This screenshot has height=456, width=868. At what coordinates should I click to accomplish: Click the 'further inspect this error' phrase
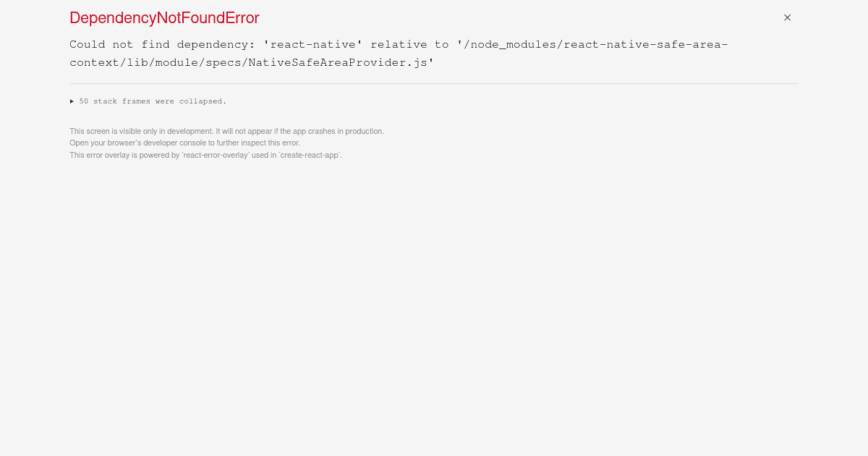pyautogui.click(x=258, y=143)
